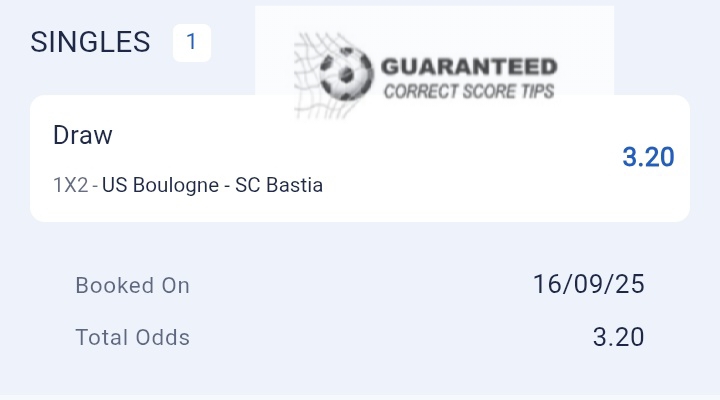Screen dimensions: 720x400
Task: Click the 1X2 market type label
Action: pos(70,185)
